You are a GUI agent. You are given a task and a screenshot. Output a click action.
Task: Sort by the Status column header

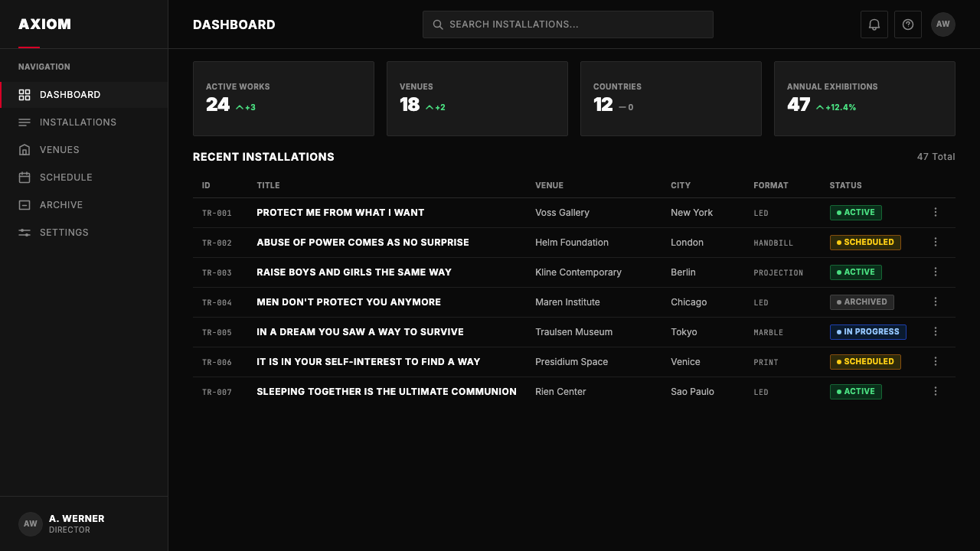[x=845, y=185]
